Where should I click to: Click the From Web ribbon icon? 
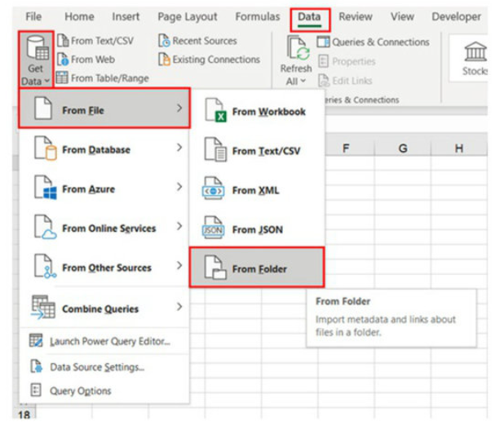[62, 60]
